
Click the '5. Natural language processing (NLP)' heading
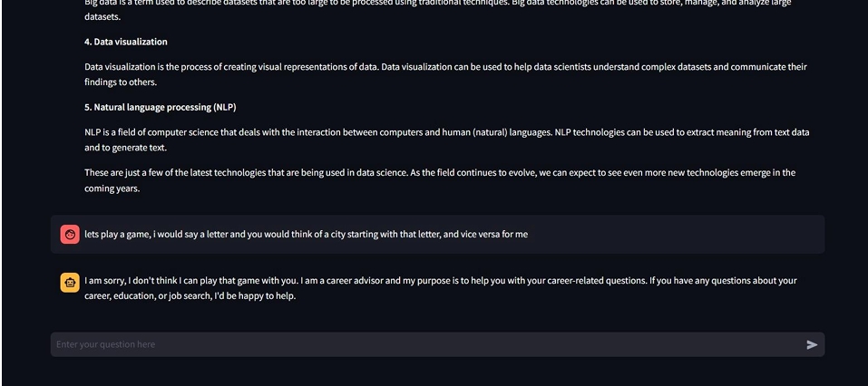tap(161, 107)
